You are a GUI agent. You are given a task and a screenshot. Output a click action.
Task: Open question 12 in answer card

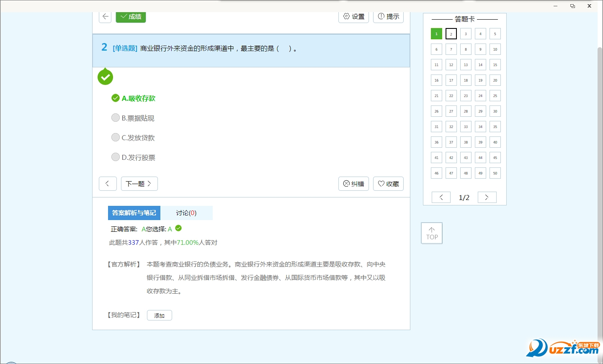(x=451, y=65)
